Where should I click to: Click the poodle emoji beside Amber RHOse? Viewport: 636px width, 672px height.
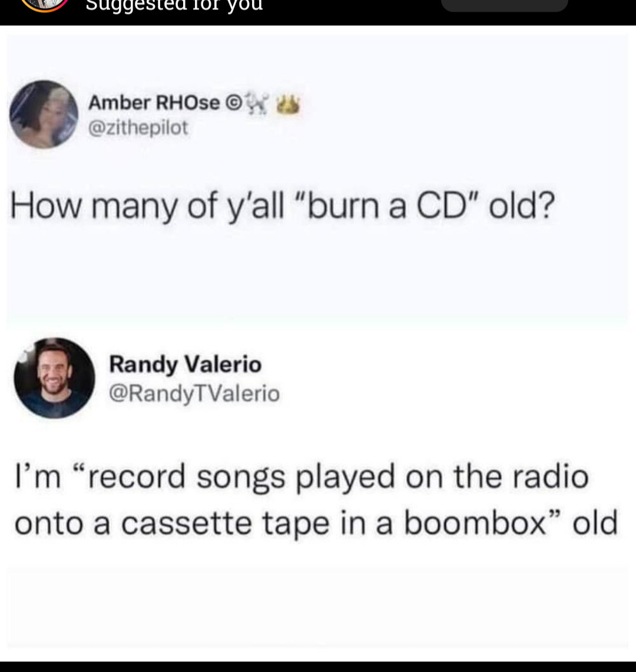pos(256,104)
